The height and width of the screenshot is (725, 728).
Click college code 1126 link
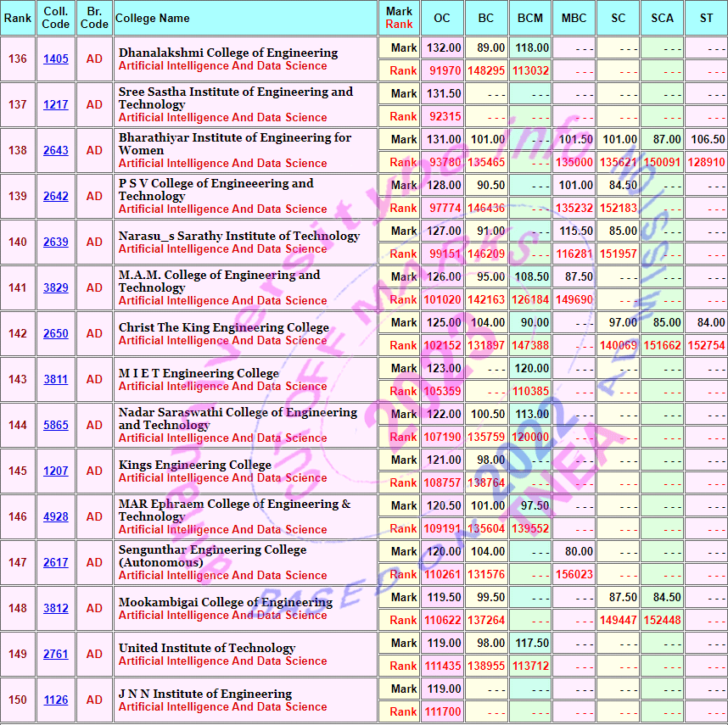point(56,700)
